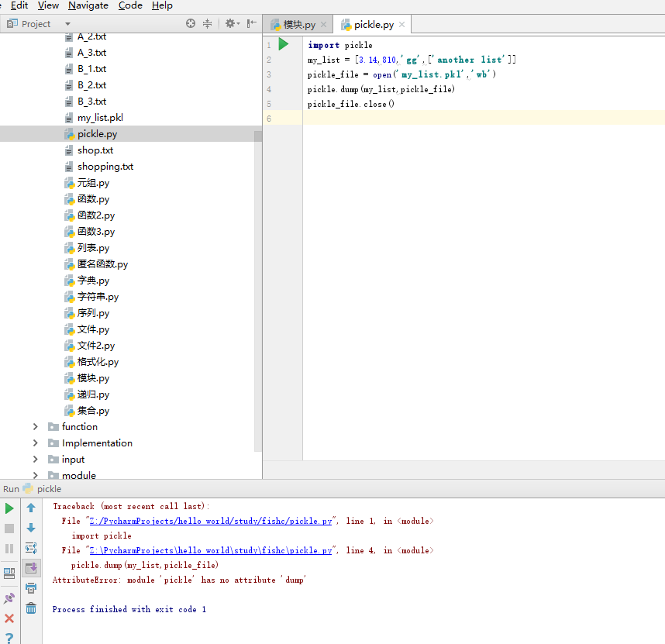The image size is (665, 644).
Task: Toggle pause output in Run panel
Action: 10,548
